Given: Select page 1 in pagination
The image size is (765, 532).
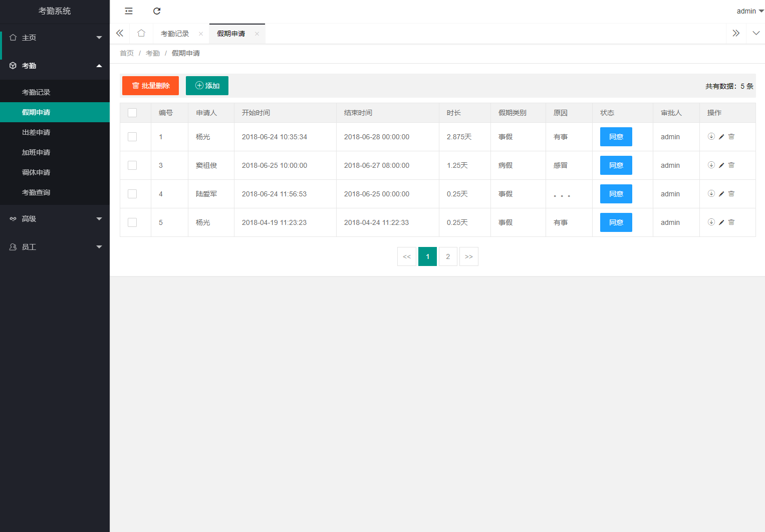Looking at the screenshot, I should pyautogui.click(x=427, y=256).
